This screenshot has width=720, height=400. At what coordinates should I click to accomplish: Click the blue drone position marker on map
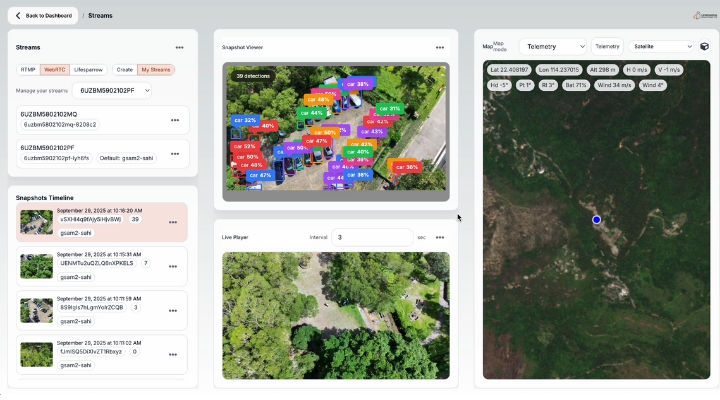click(x=596, y=219)
